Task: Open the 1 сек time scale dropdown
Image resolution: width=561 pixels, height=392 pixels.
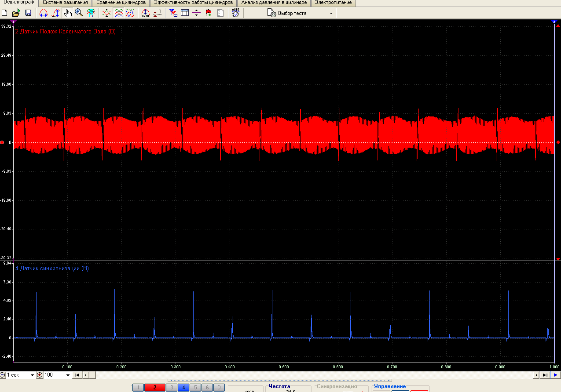Action: (x=20, y=375)
